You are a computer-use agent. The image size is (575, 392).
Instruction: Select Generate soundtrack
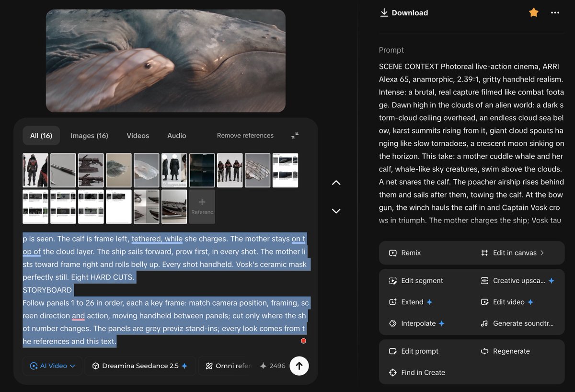(x=517, y=323)
